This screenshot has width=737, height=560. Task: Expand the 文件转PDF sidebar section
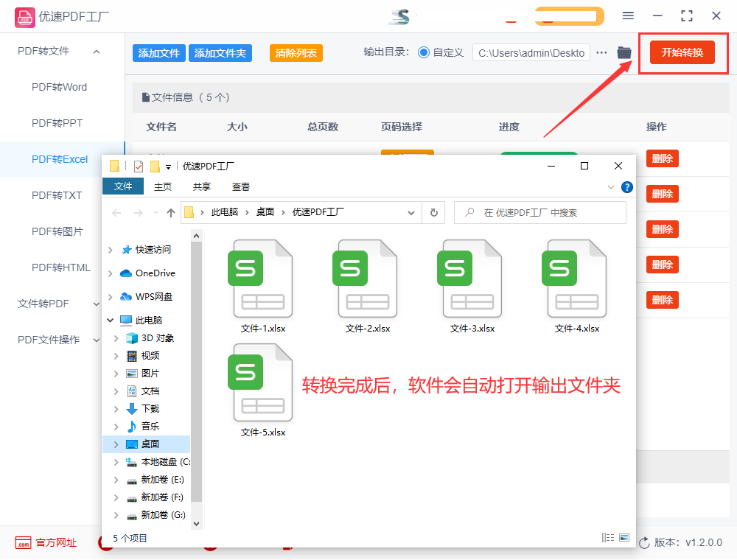(97, 304)
